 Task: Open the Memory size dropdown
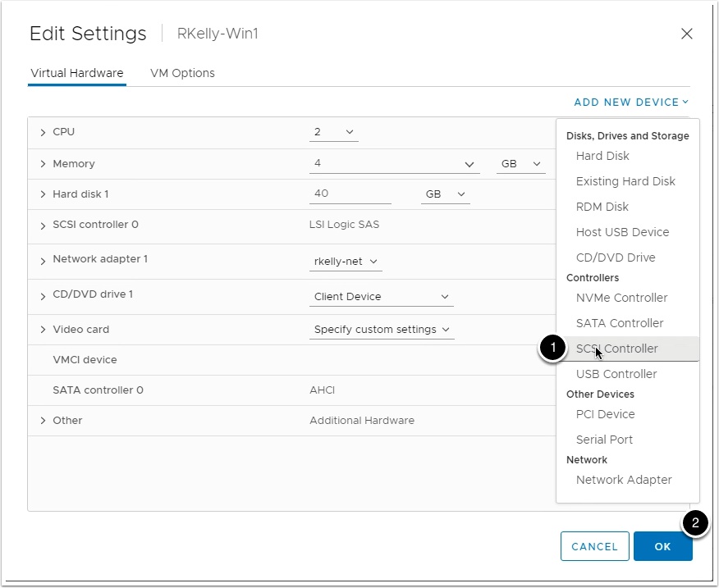pos(394,164)
